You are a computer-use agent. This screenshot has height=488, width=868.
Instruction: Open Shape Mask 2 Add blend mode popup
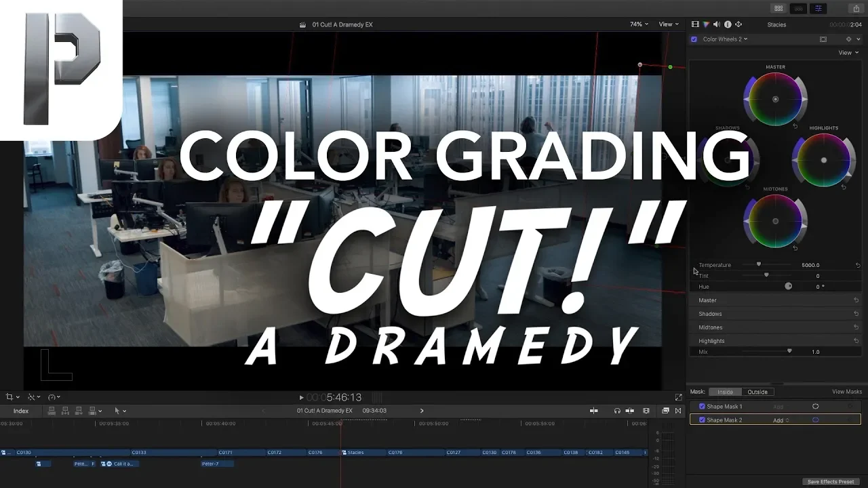pos(781,420)
